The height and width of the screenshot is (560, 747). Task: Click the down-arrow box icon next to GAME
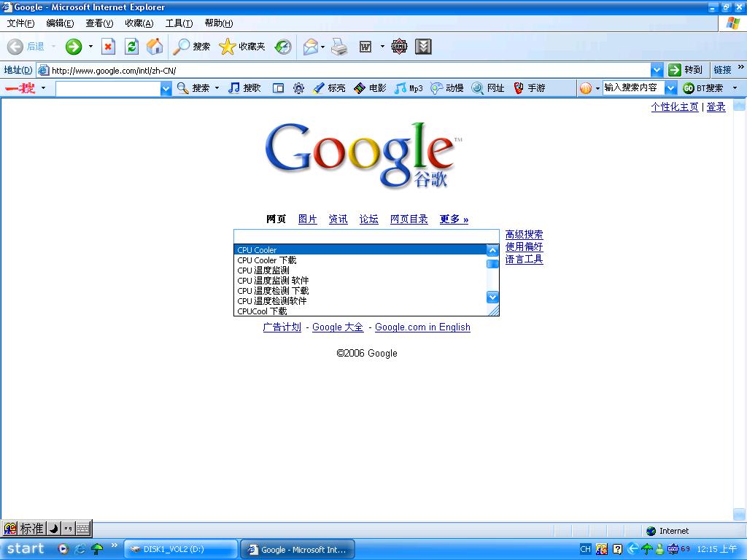click(x=423, y=46)
